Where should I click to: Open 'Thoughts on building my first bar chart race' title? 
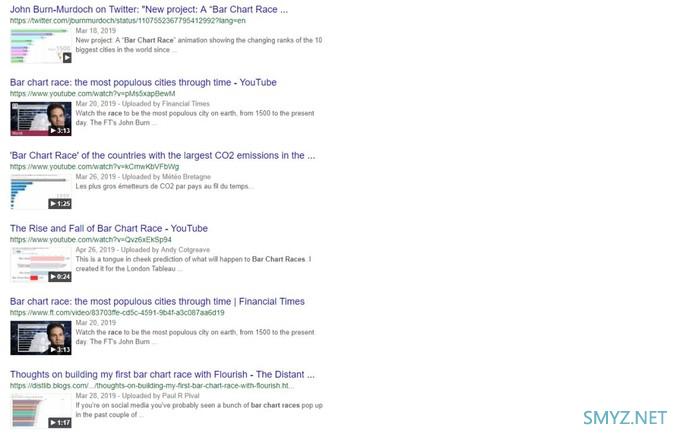tap(162, 375)
